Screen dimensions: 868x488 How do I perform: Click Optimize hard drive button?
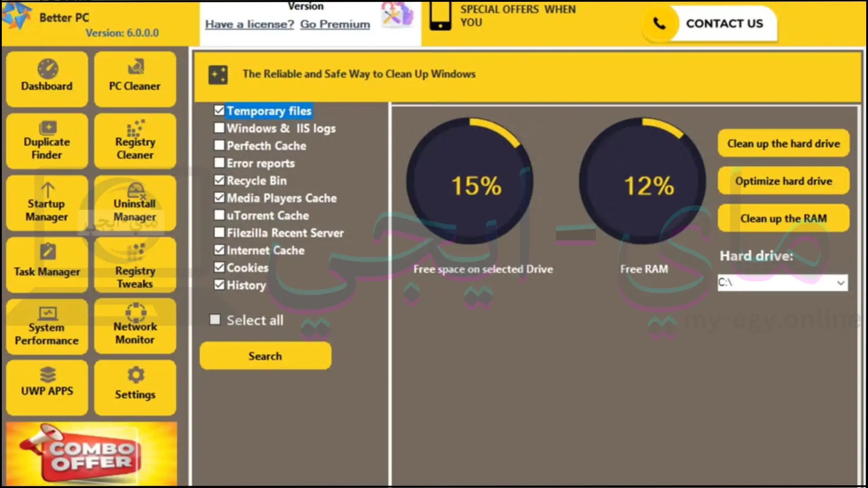(x=783, y=181)
